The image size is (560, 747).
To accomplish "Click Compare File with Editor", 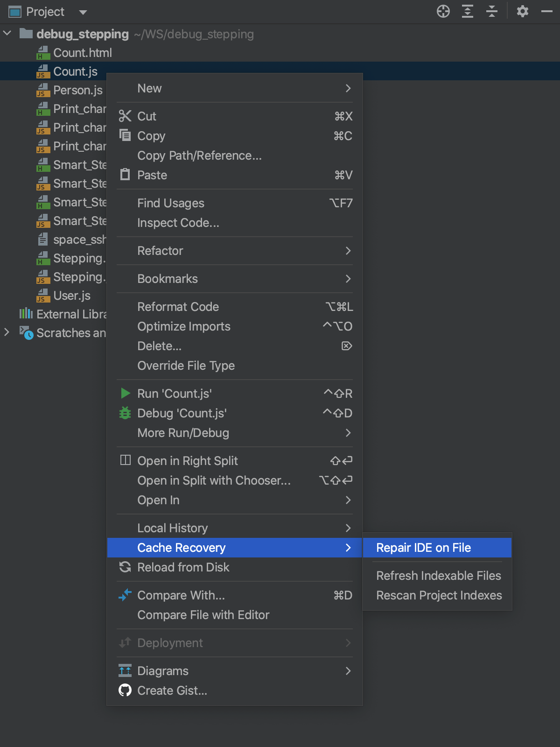I will [203, 615].
